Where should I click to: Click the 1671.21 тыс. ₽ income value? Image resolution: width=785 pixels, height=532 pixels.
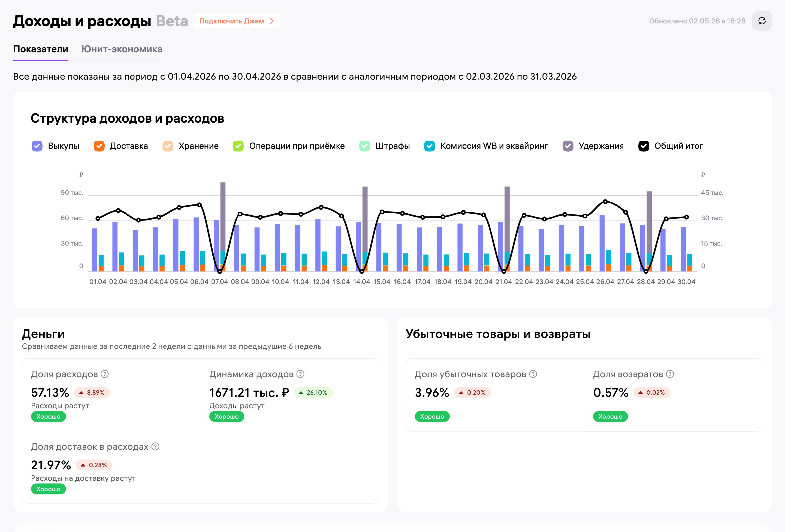pyautogui.click(x=249, y=392)
